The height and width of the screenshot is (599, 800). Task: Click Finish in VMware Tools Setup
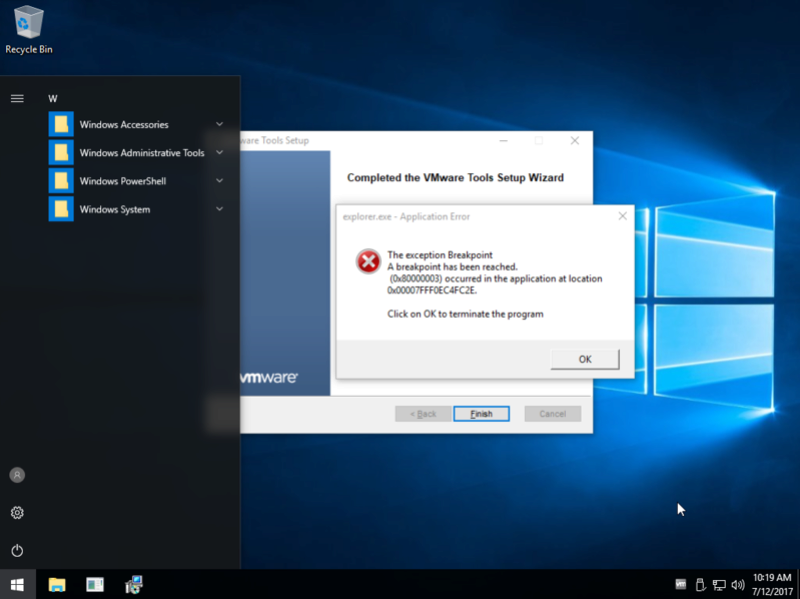pos(481,414)
